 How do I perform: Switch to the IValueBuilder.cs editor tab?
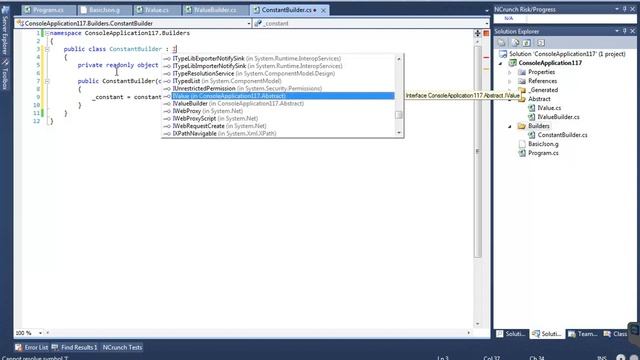(215, 10)
